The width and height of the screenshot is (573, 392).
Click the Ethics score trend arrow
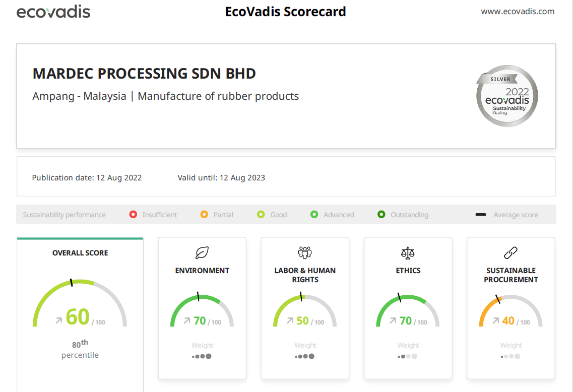pyautogui.click(x=393, y=320)
